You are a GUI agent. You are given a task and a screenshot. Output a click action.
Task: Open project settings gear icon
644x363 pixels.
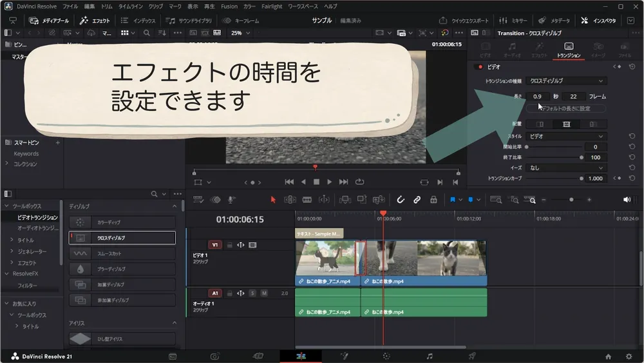click(x=629, y=357)
